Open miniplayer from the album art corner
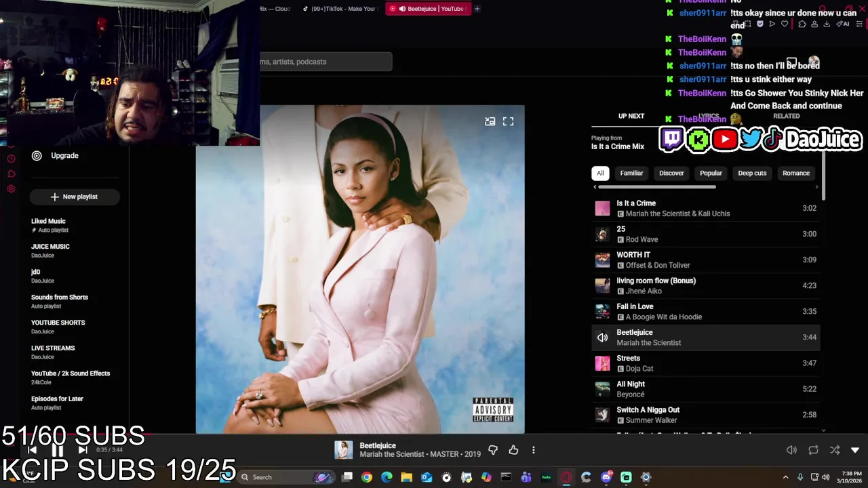The width and height of the screenshot is (868, 488). (x=490, y=121)
